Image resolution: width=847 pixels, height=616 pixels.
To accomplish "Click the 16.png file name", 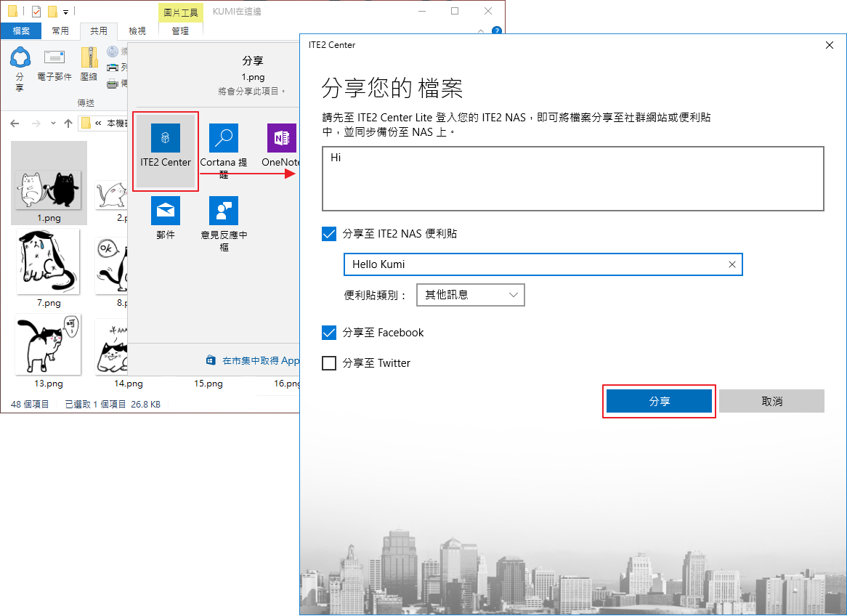I will (x=287, y=384).
